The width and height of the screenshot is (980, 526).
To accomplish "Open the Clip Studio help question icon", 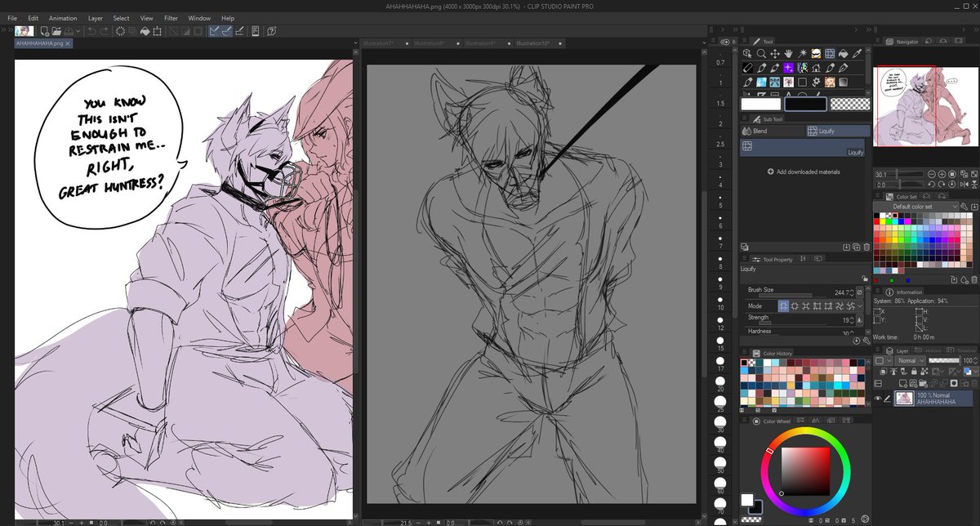I will coord(271,31).
